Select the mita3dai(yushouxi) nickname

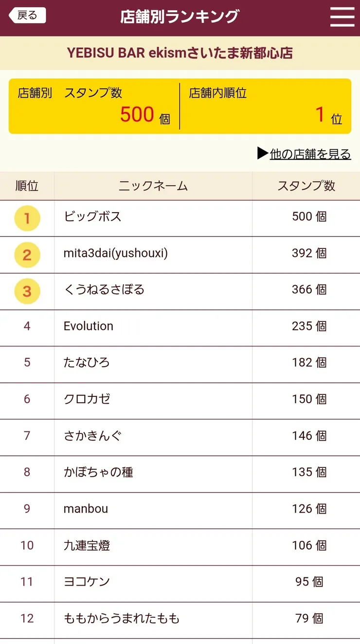[x=116, y=253]
